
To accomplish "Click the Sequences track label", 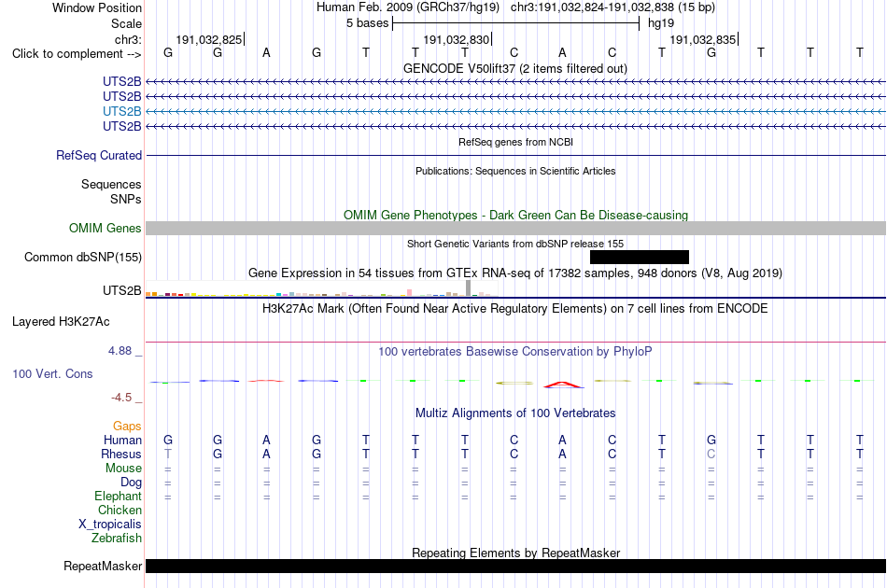I will [x=111, y=184].
